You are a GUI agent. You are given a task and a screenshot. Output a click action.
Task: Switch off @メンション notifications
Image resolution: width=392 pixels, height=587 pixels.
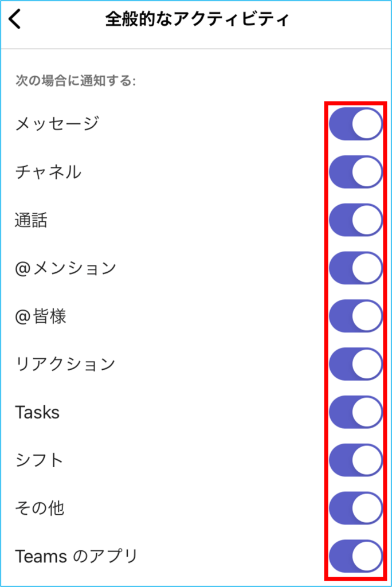(355, 268)
